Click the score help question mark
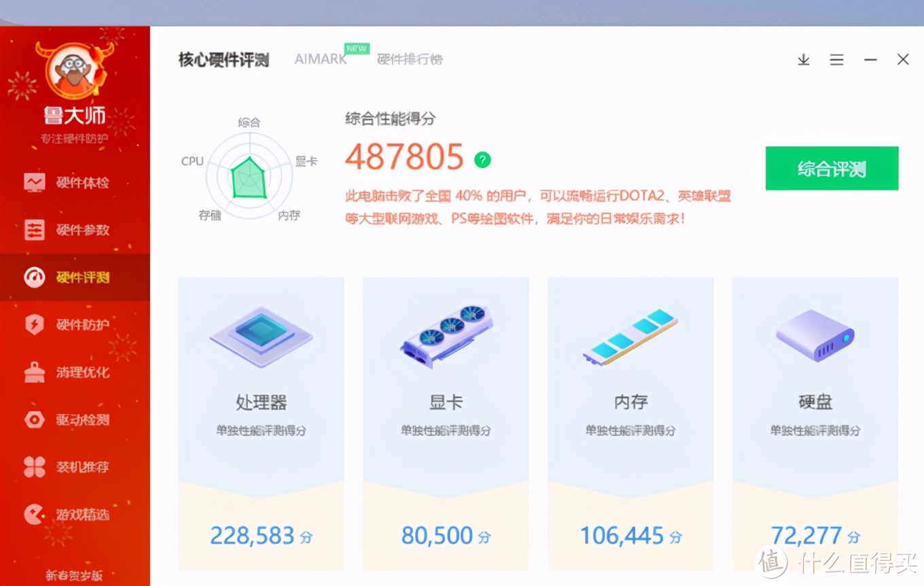This screenshot has height=586, width=924. [482, 160]
